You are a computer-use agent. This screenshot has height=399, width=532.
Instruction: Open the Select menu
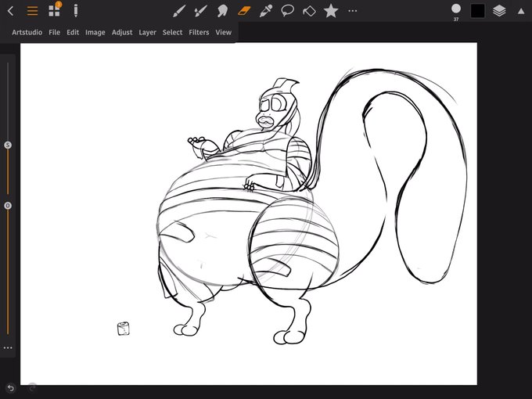[x=172, y=32]
